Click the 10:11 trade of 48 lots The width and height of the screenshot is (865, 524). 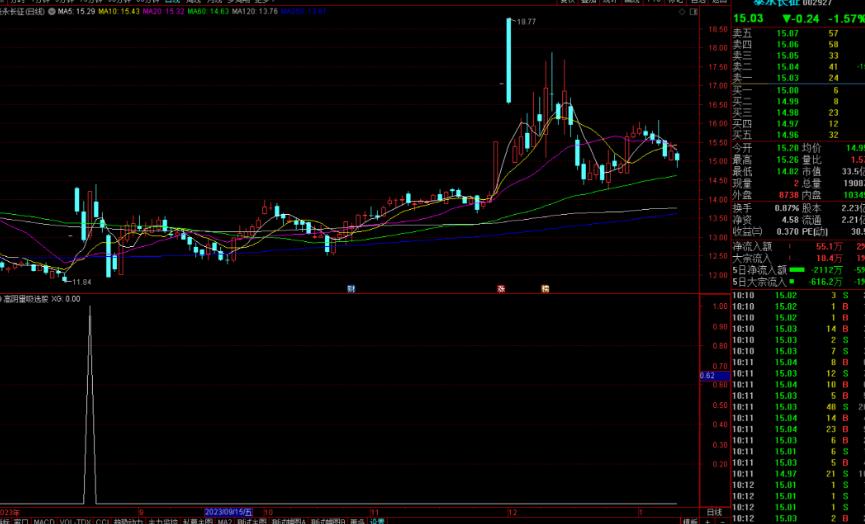click(x=798, y=407)
